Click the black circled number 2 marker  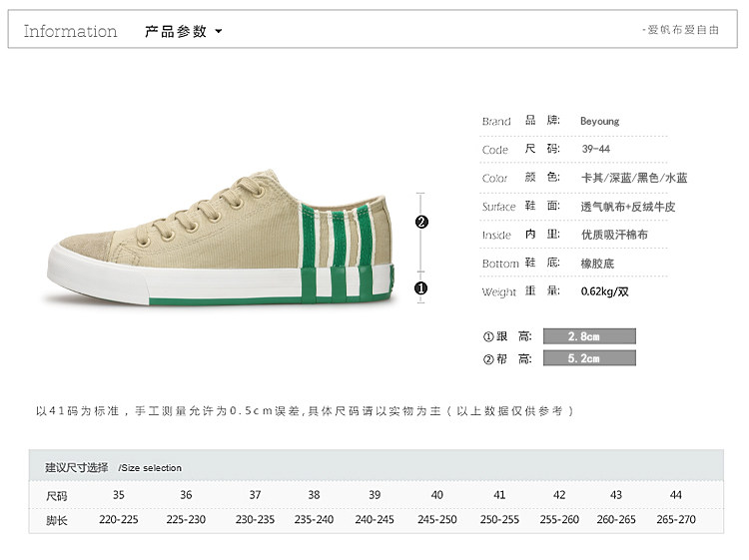(x=421, y=222)
